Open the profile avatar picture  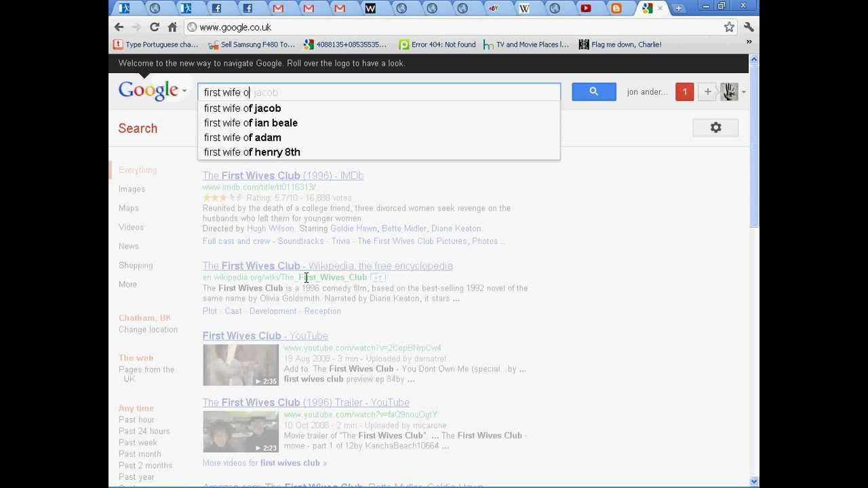[x=729, y=91]
